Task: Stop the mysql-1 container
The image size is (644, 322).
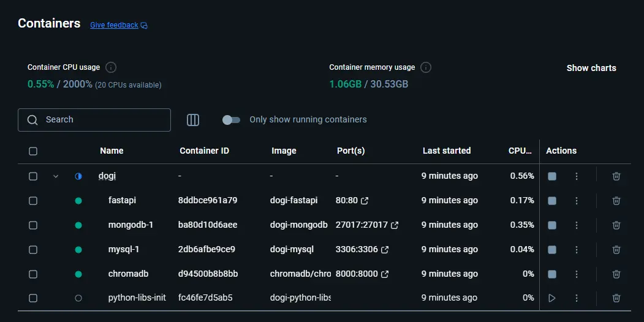Action: [x=552, y=249]
